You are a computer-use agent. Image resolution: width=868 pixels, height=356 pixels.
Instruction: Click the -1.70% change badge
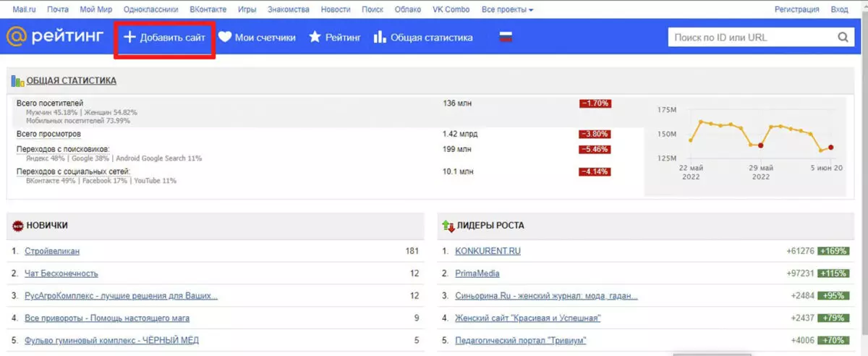tap(595, 103)
